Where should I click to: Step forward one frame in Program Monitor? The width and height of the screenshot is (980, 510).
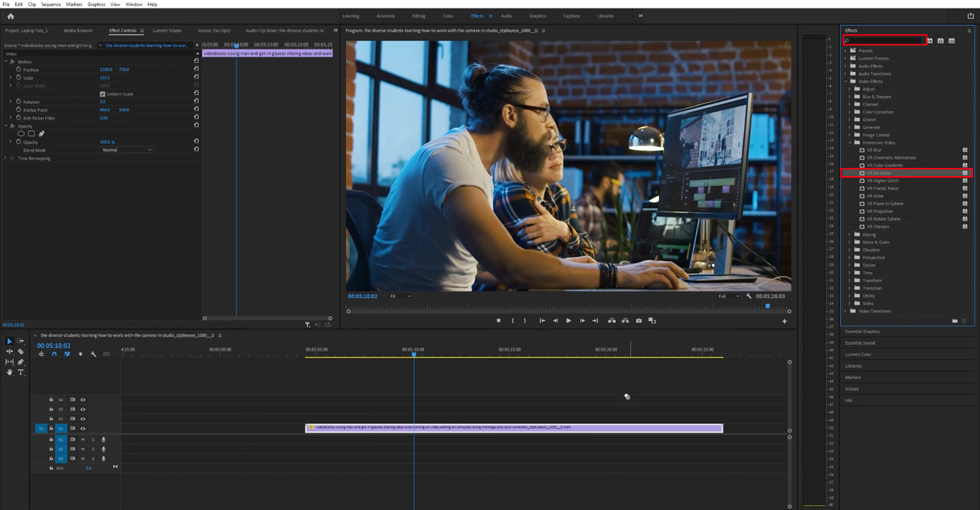coord(582,320)
